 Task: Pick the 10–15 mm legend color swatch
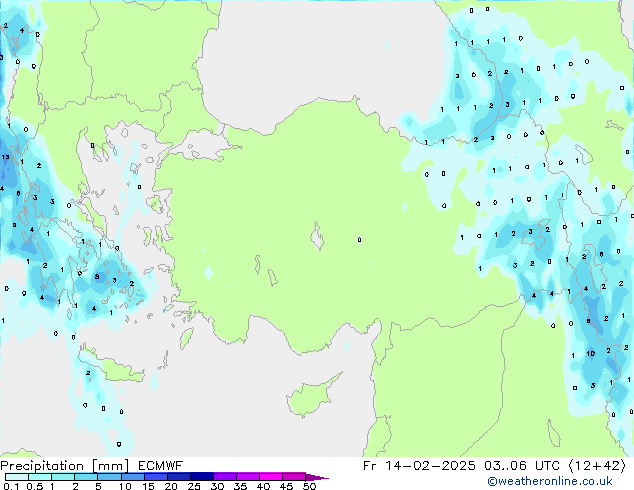point(132,477)
